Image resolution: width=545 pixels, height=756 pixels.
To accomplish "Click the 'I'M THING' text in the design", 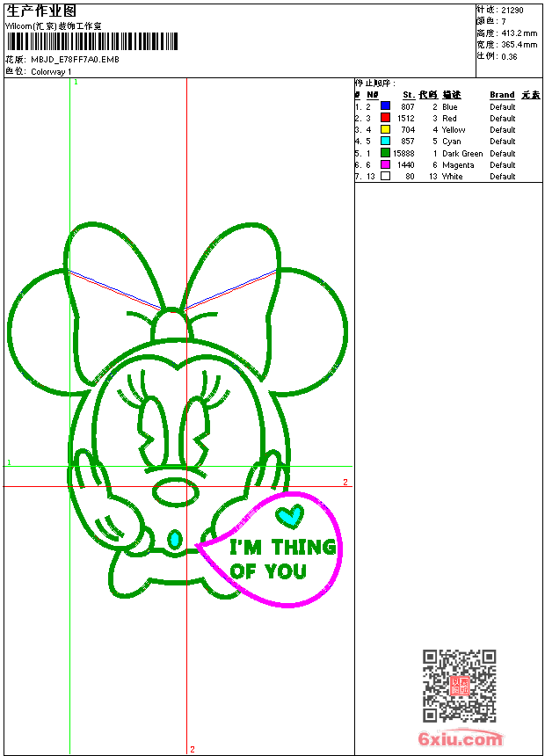I will (x=283, y=548).
